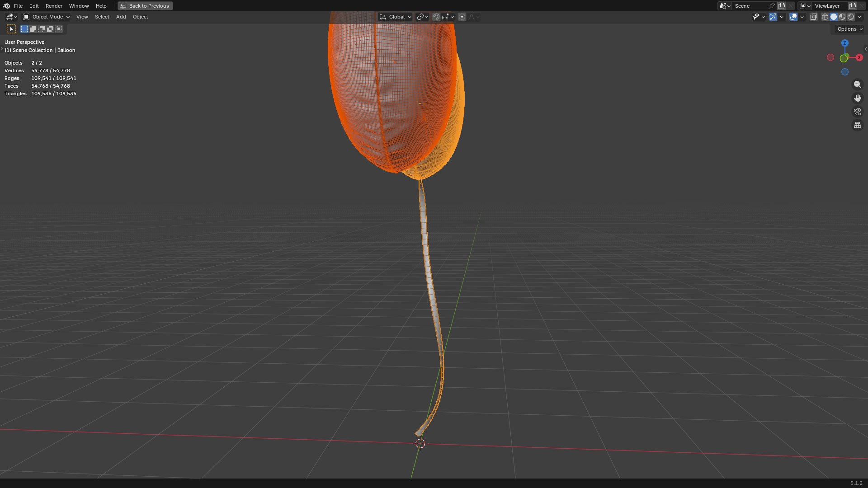The image size is (868, 488).
Task: Toggle viewport gizmos display
Action: click(773, 17)
